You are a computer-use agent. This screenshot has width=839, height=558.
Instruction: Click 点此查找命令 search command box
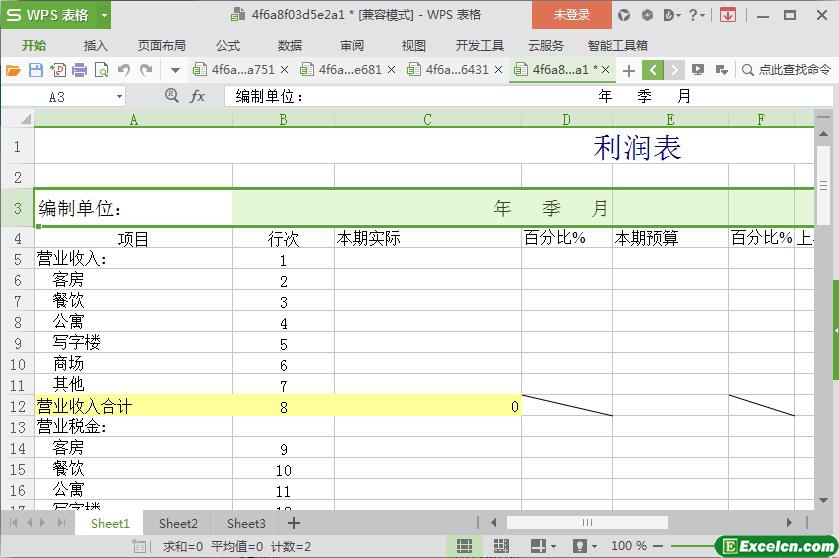786,70
